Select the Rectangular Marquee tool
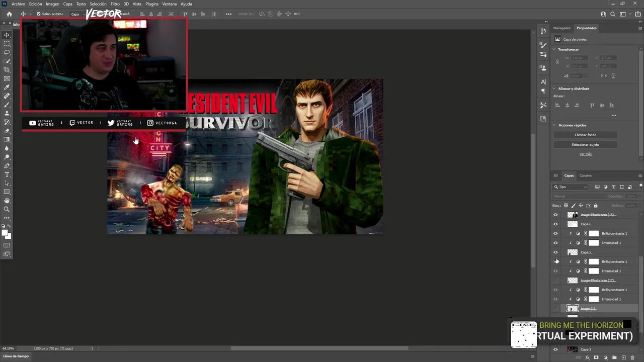 coord(7,44)
